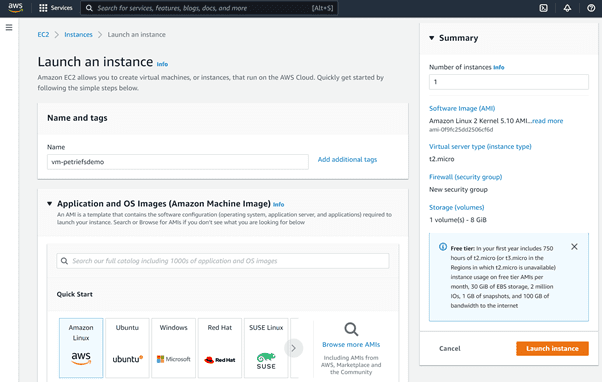Viewport: 602px width, 382px height.
Task: Collapse Application and OS Images section
Action: pos(50,203)
